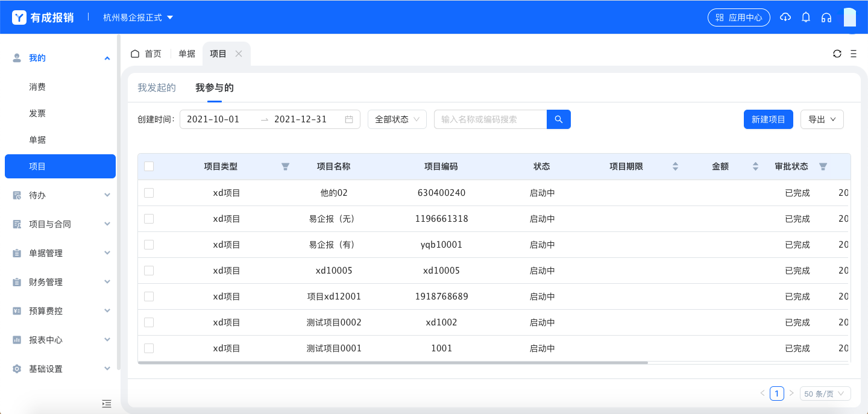Switch to the 单据 page tab

[x=187, y=54]
